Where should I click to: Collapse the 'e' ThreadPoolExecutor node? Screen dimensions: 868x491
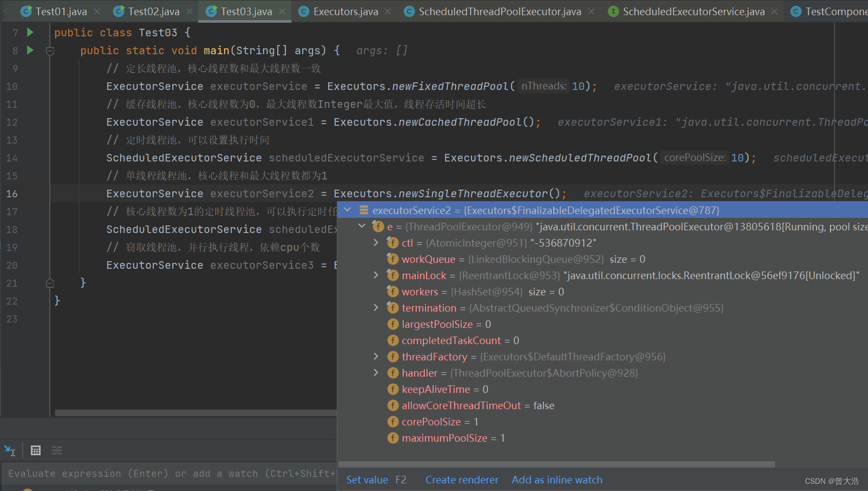[x=362, y=226]
